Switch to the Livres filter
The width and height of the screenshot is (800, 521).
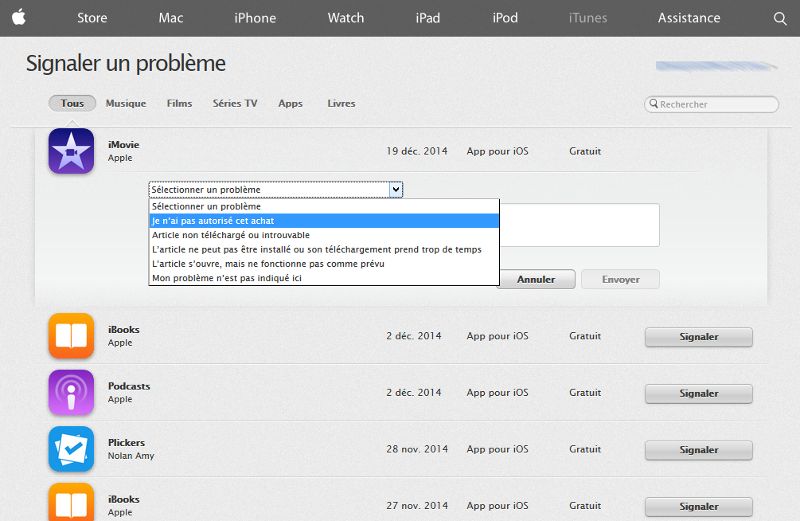(x=341, y=104)
